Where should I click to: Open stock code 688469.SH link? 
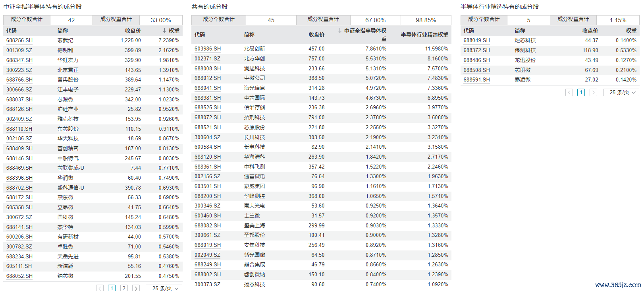[x=19, y=168]
